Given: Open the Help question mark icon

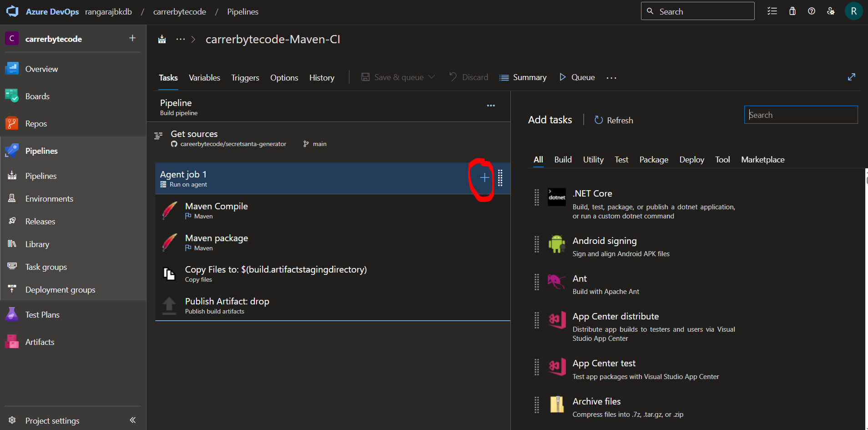Looking at the screenshot, I should pos(812,11).
